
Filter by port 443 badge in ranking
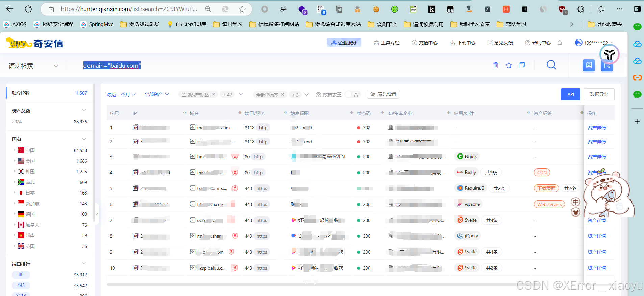point(21,285)
